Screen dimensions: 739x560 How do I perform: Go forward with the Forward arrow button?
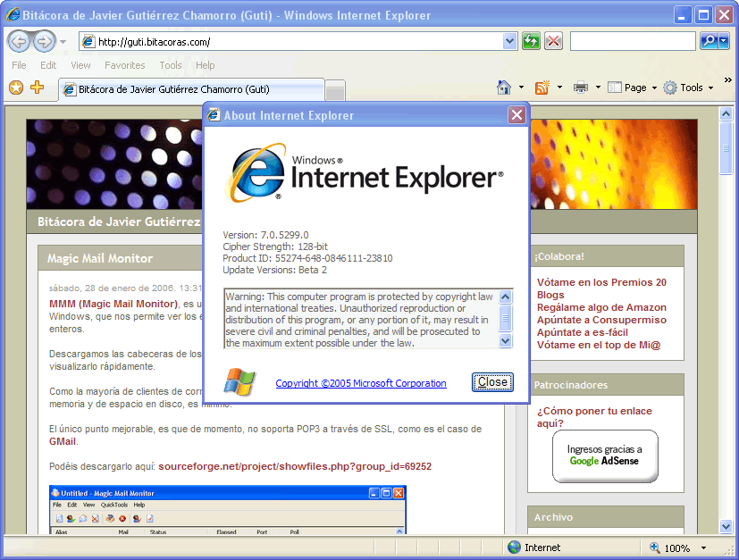tap(45, 41)
